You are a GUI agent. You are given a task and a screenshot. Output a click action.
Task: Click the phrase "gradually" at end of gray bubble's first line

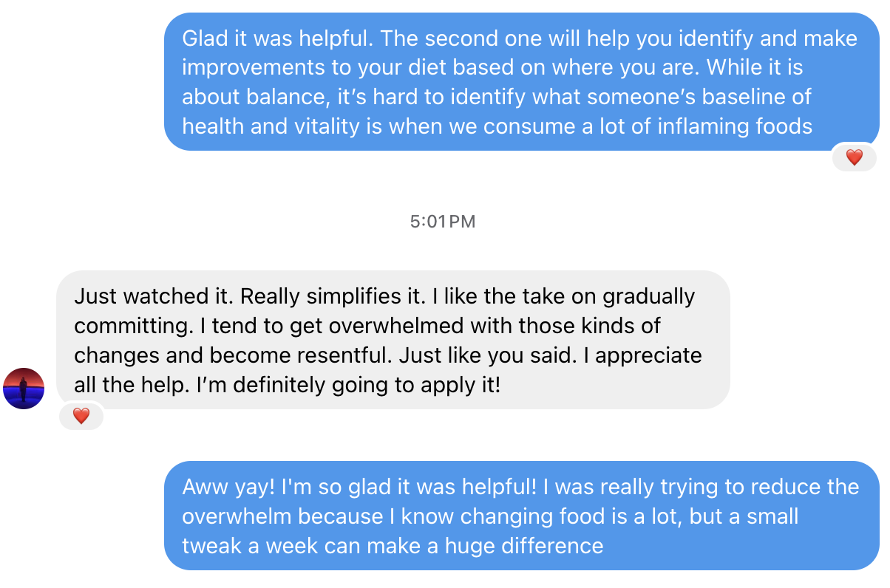coord(649,296)
